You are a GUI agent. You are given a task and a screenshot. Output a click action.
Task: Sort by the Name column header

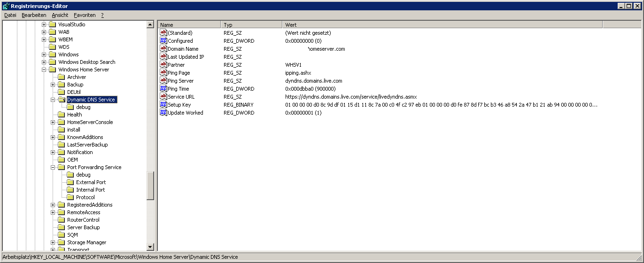189,25
